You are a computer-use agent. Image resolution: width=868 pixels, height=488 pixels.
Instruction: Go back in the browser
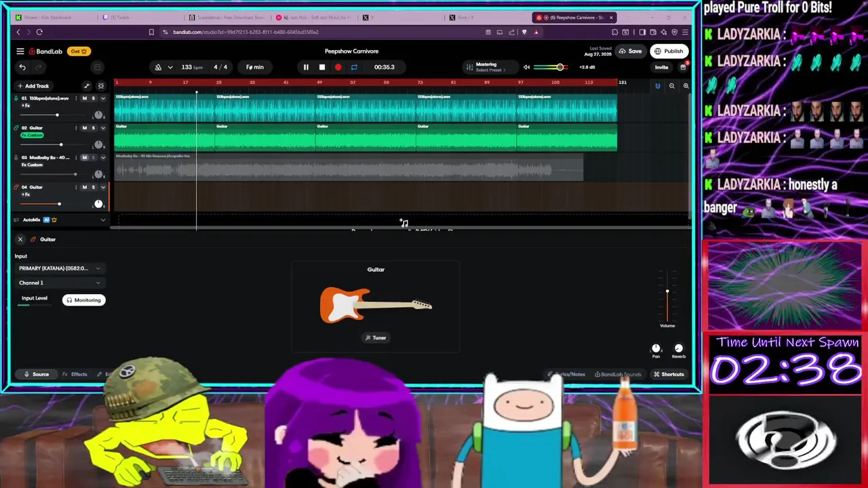point(18,32)
